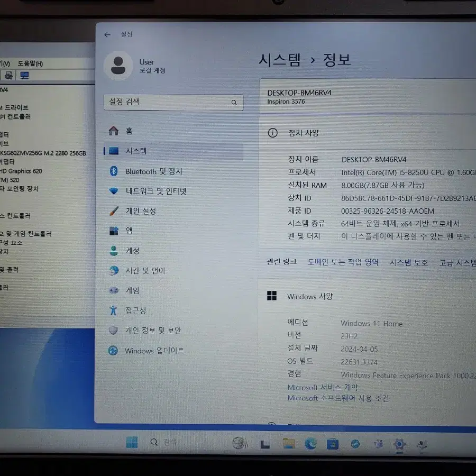This screenshot has height=476, width=476.
Task: Select HD Graphics 620 in Device Manager
Action: tap(21, 171)
